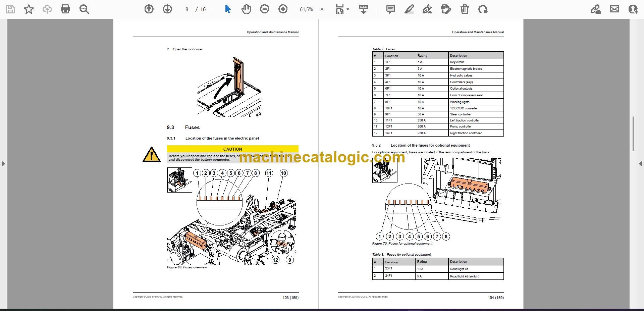Expand the left navigation pane
Image resolution: width=644 pixels, height=311 pixels.
3,164
